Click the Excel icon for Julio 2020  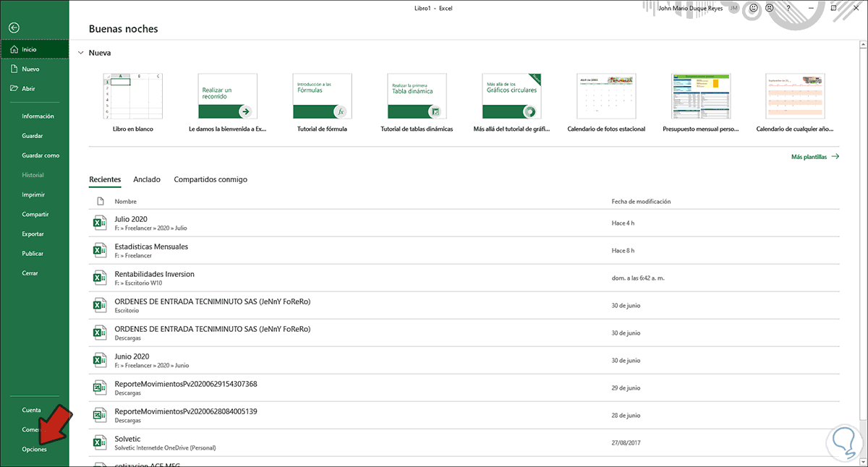coord(100,223)
